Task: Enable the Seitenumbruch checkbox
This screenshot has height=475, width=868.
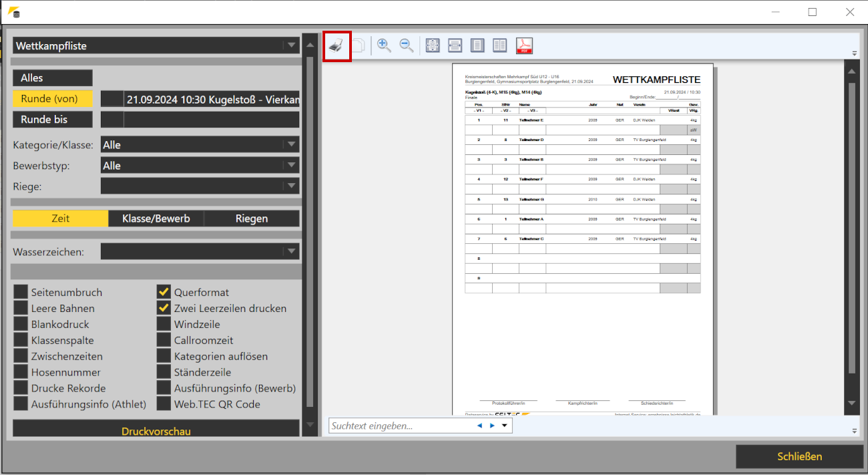Action: (x=21, y=292)
